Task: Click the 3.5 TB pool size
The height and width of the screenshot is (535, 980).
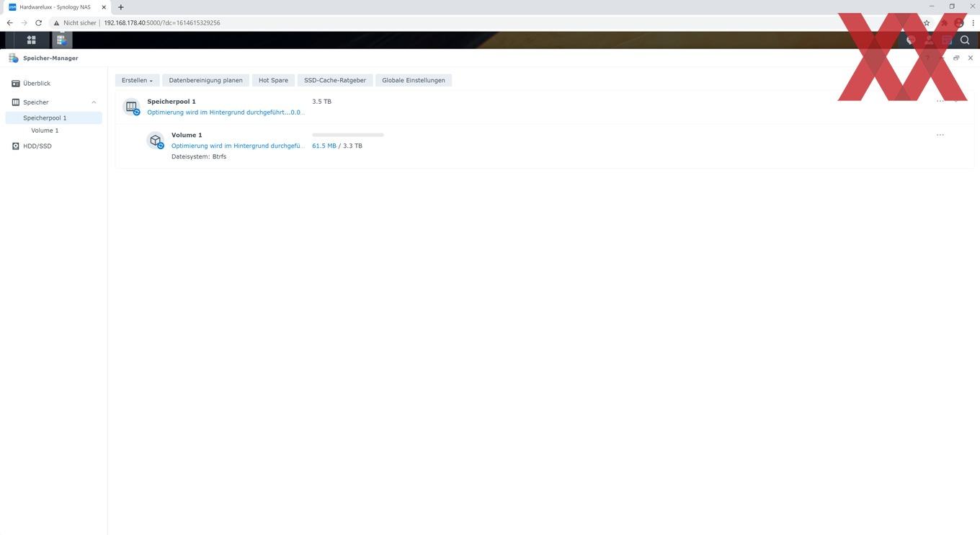Action: click(x=321, y=102)
